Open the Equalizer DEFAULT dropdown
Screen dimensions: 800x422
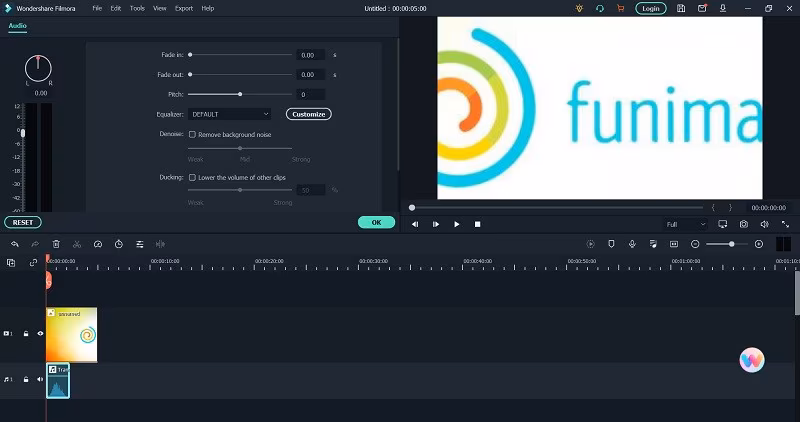(x=230, y=114)
